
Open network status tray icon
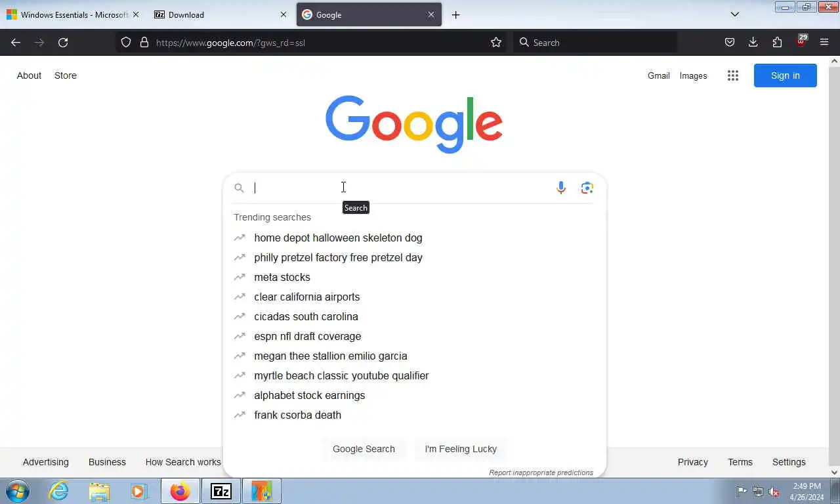pyautogui.click(x=758, y=492)
